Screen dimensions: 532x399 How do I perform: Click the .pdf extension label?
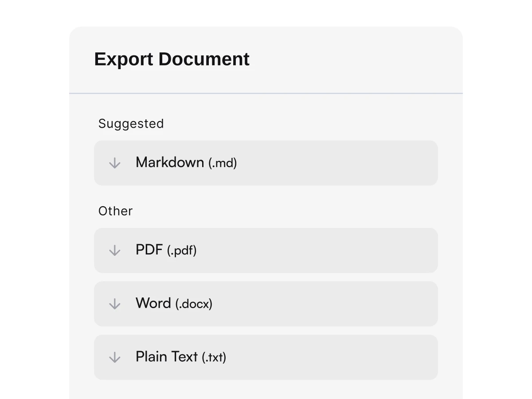coord(182,250)
